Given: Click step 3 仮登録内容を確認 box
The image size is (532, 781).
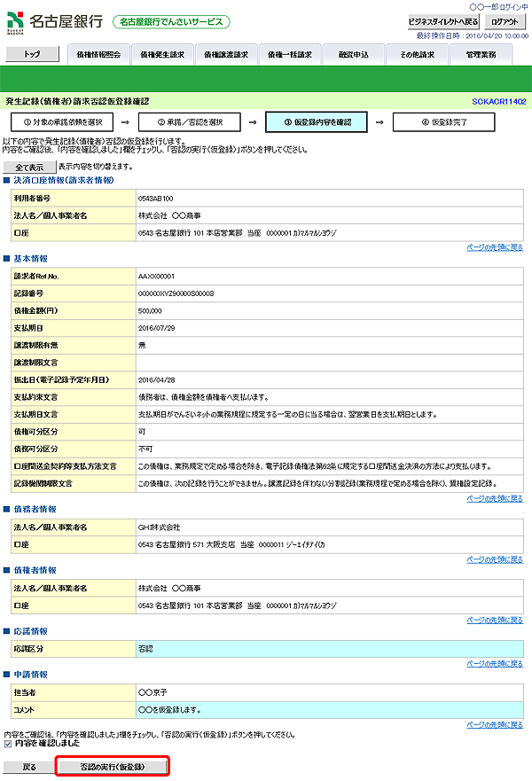Looking at the screenshot, I should tap(317, 122).
